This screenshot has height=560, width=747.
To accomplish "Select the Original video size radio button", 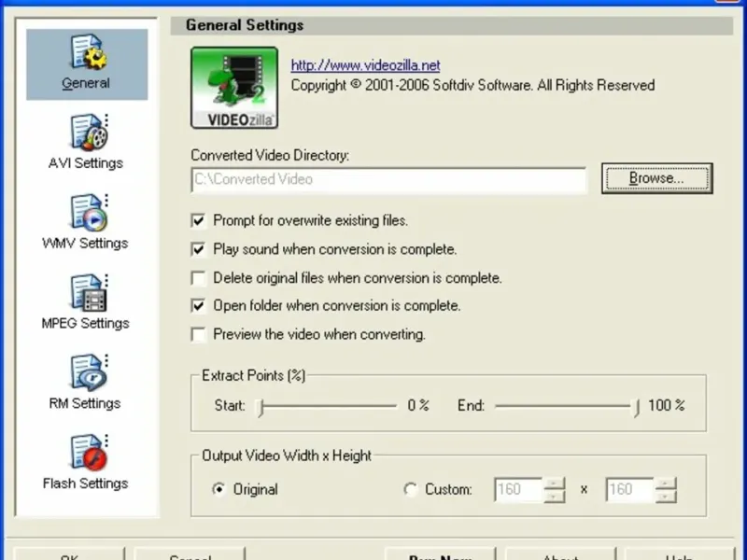I will tap(219, 489).
